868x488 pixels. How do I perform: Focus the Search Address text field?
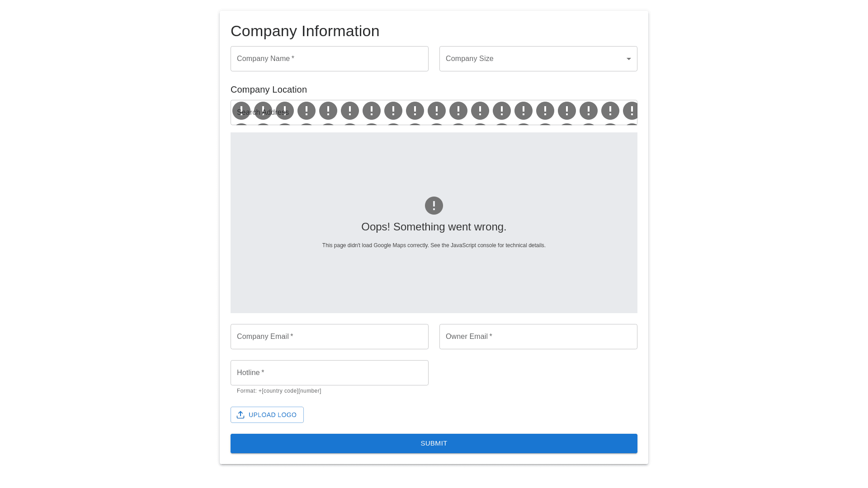[x=263, y=113]
